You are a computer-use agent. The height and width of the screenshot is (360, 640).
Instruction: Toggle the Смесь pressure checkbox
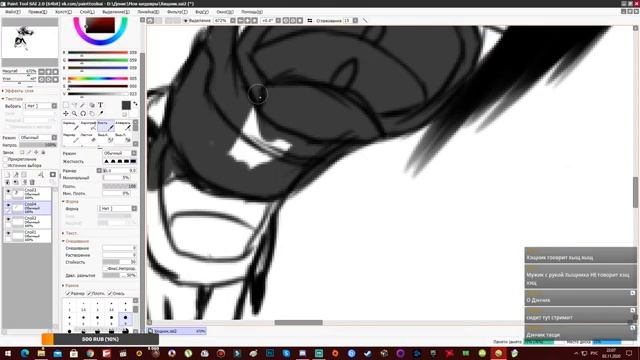109,293
